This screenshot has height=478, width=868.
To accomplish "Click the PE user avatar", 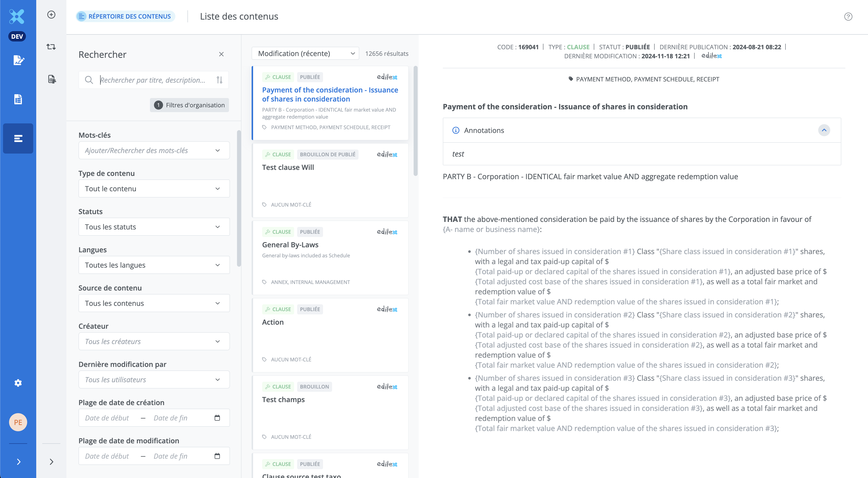I will pyautogui.click(x=18, y=422).
